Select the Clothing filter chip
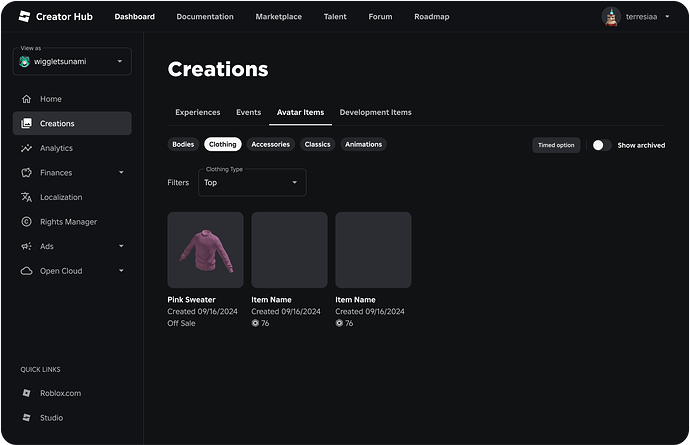Screen dimensions: 690x445 [x=223, y=144]
